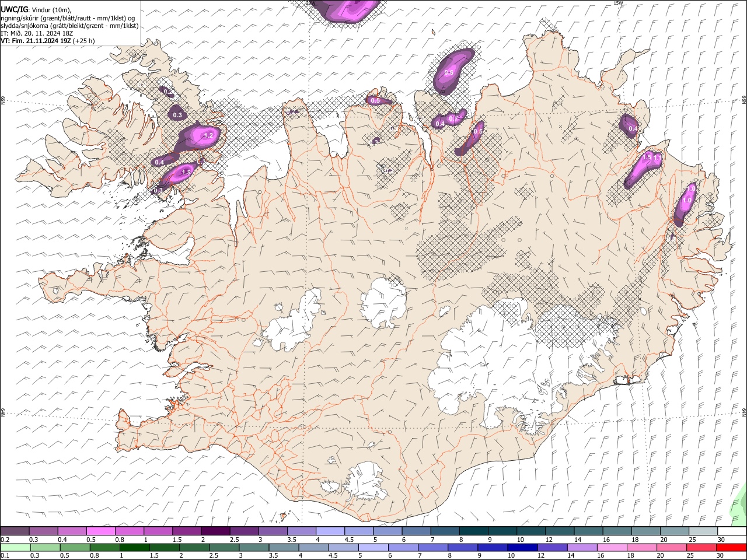Select navy blue 10 swatch, lower legend row
The height and width of the screenshot is (560, 747).
pos(522,547)
